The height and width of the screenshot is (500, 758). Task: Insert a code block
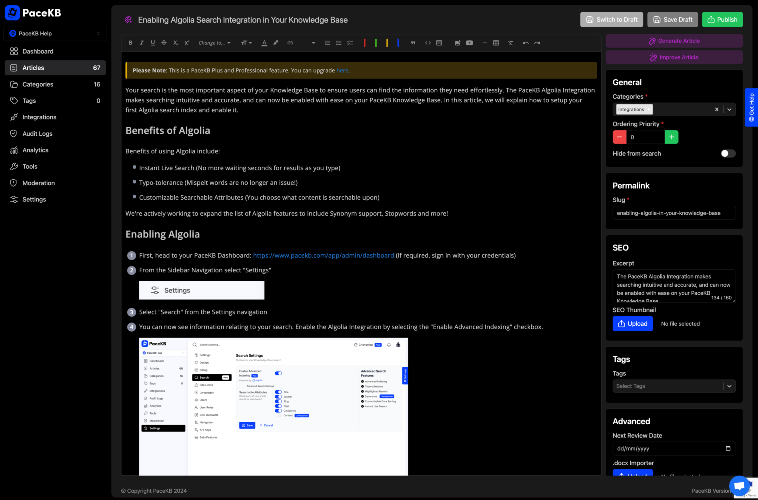click(x=428, y=43)
